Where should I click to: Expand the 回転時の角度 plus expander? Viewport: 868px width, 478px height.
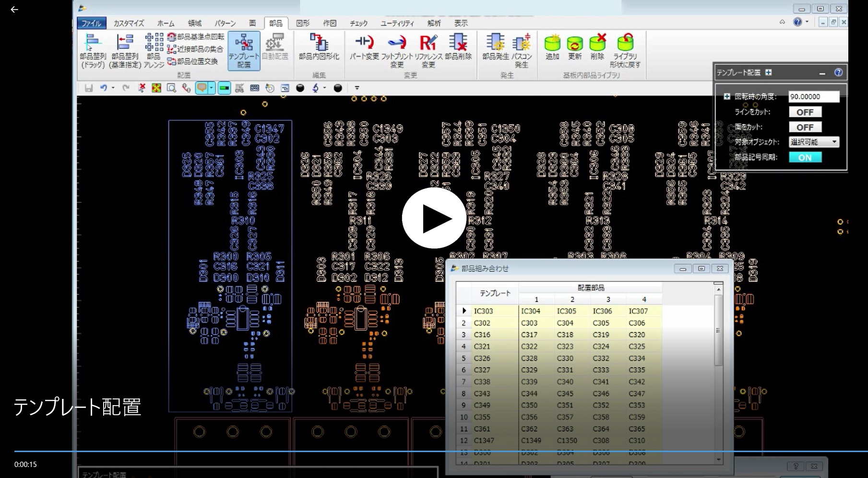point(727,97)
